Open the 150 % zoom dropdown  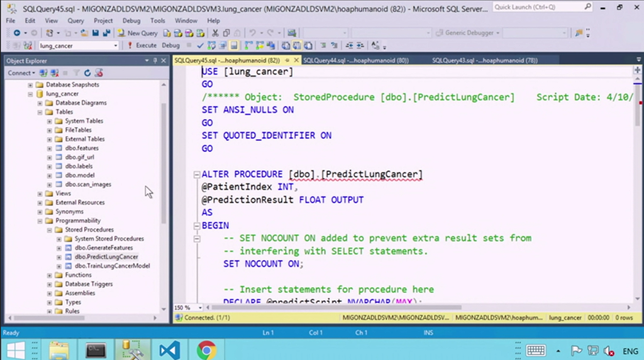click(200, 307)
